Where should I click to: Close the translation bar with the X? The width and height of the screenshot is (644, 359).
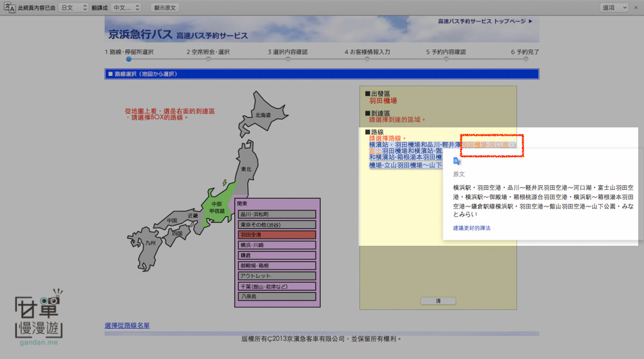pyautogui.click(x=636, y=8)
